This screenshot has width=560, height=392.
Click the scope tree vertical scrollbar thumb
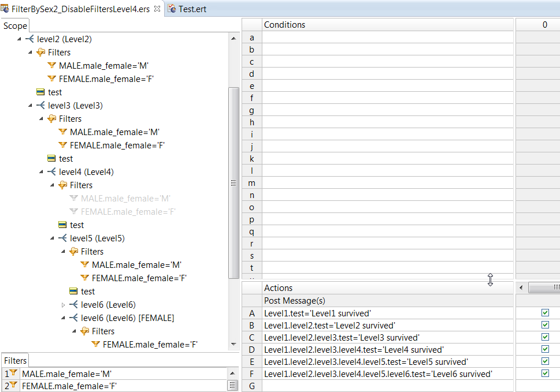click(x=233, y=183)
